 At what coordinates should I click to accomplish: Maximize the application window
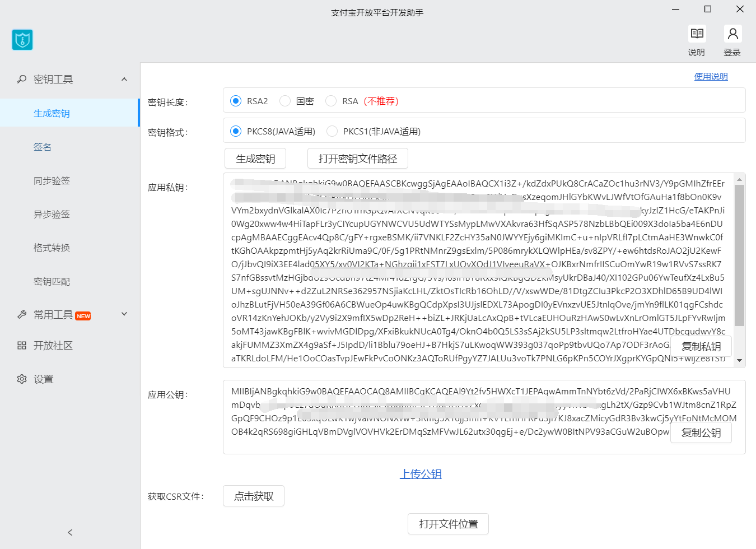point(708,9)
